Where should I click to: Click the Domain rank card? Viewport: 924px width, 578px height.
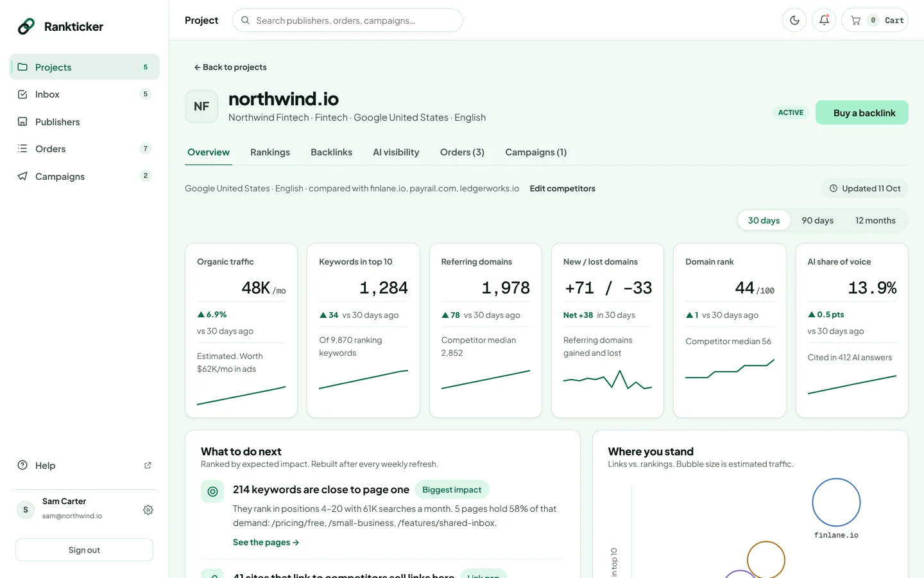pyautogui.click(x=730, y=330)
